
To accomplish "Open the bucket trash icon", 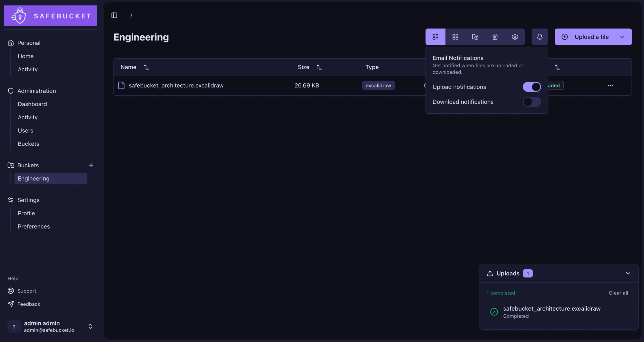I will point(495,37).
